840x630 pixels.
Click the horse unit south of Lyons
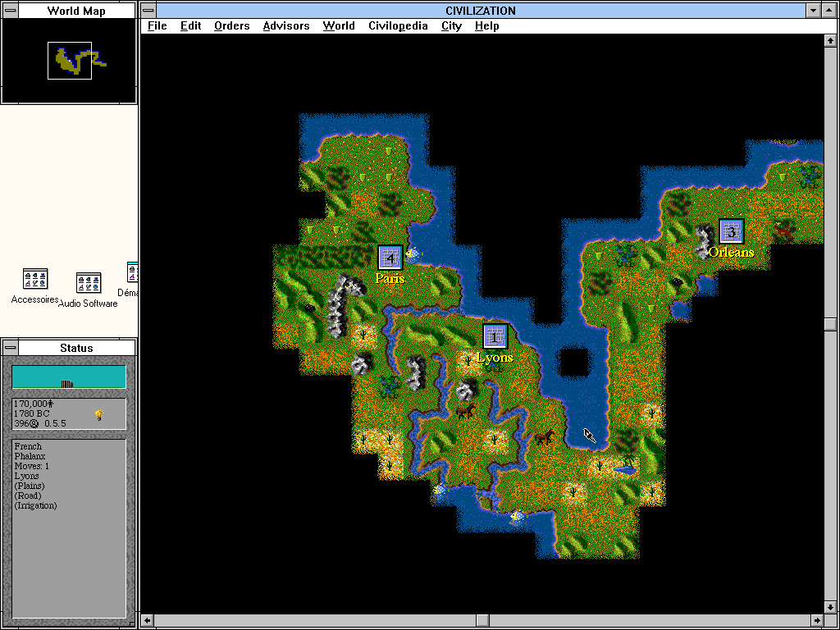[x=465, y=411]
